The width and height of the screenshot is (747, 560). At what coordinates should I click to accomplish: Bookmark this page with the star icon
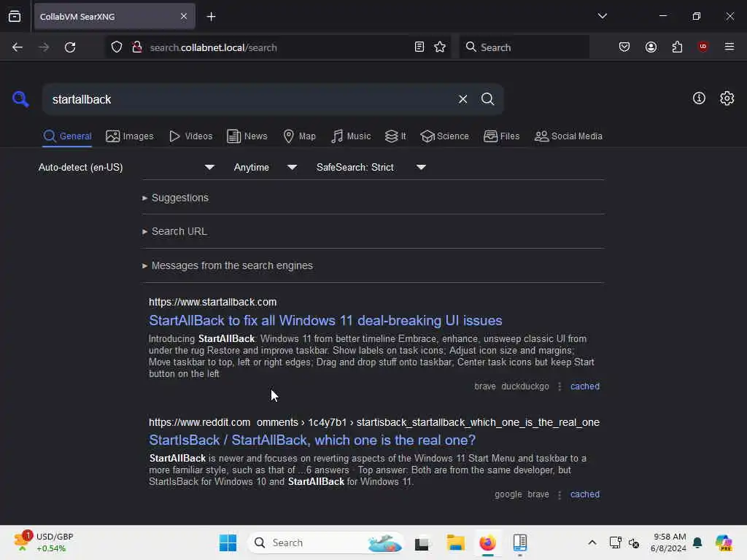440,47
